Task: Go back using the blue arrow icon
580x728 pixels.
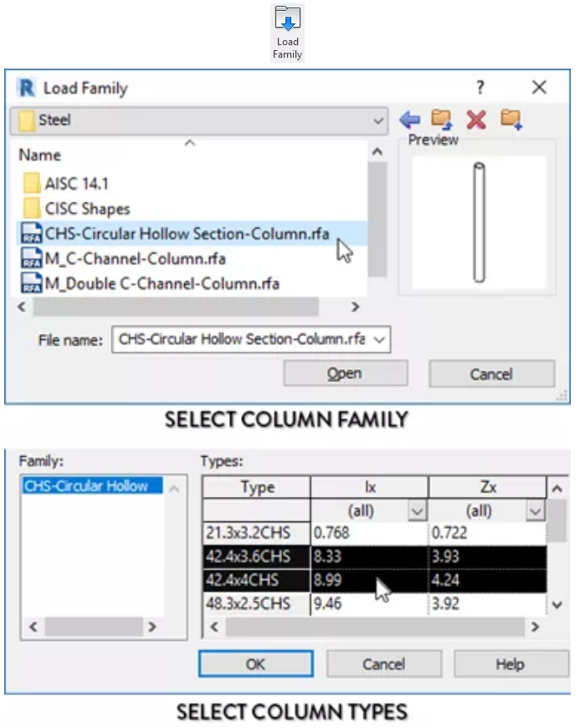Action: (409, 120)
